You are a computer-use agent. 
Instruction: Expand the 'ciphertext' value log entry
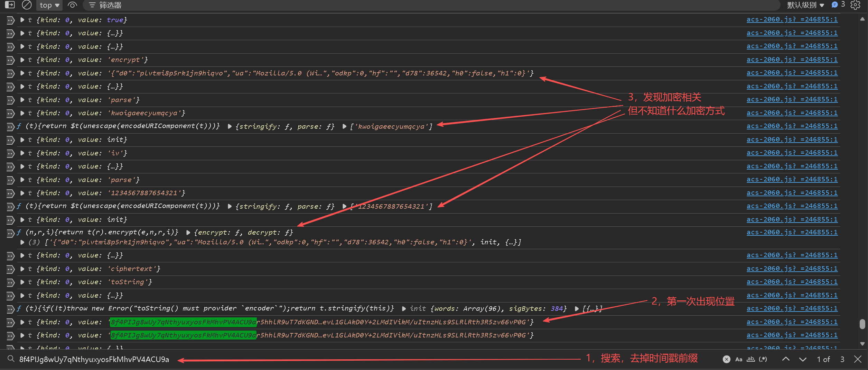tap(22, 269)
